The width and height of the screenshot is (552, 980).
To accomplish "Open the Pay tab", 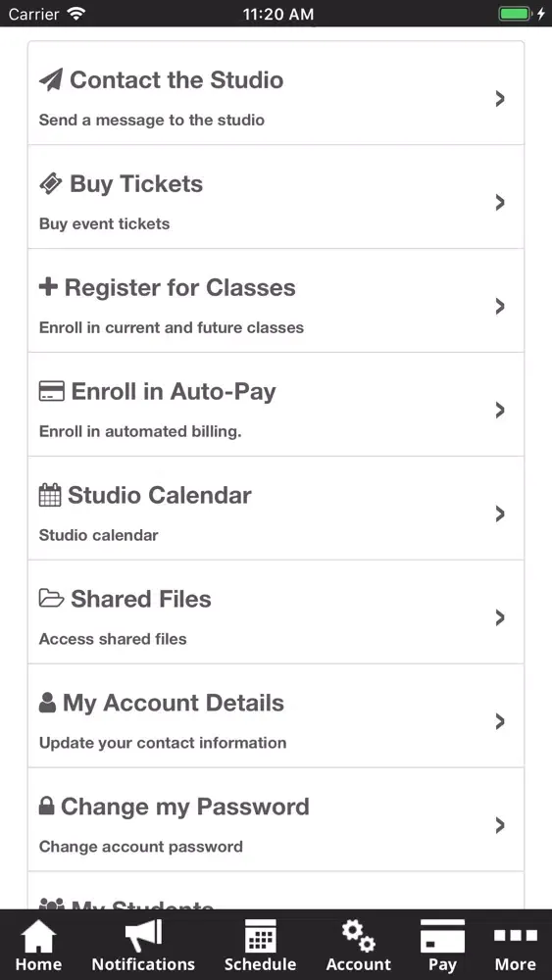I will pos(442,945).
